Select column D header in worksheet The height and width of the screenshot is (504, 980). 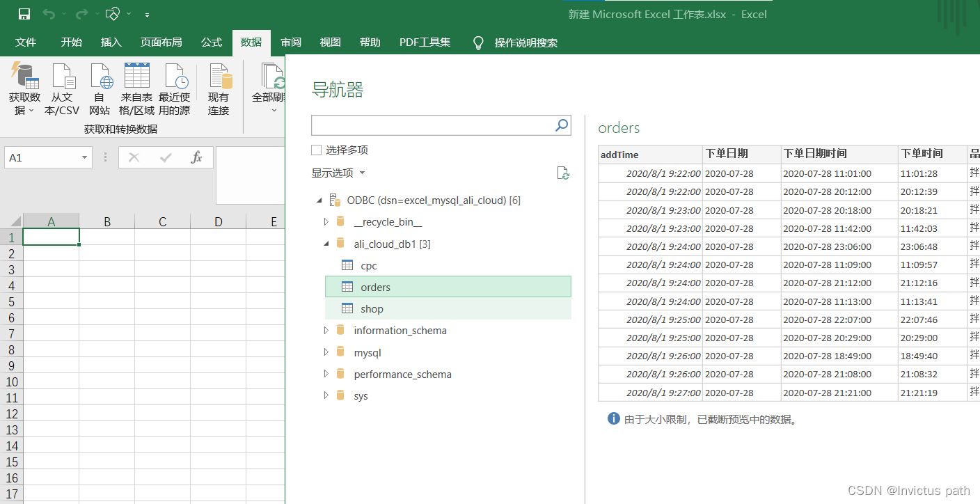point(218,222)
